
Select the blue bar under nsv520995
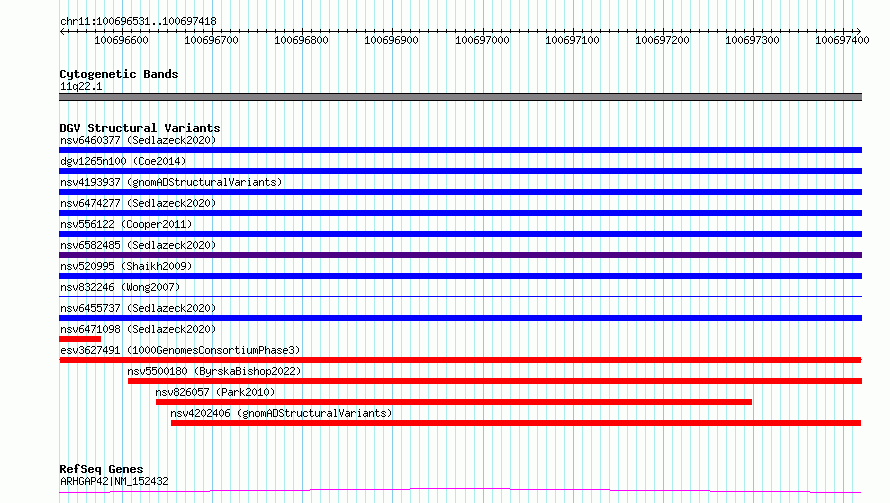(x=460, y=276)
